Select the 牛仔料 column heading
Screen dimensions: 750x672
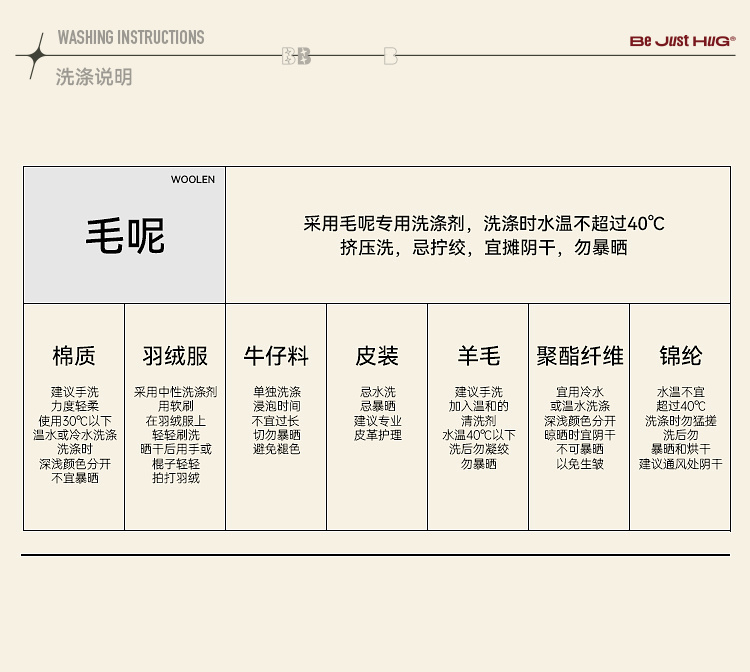click(x=276, y=356)
